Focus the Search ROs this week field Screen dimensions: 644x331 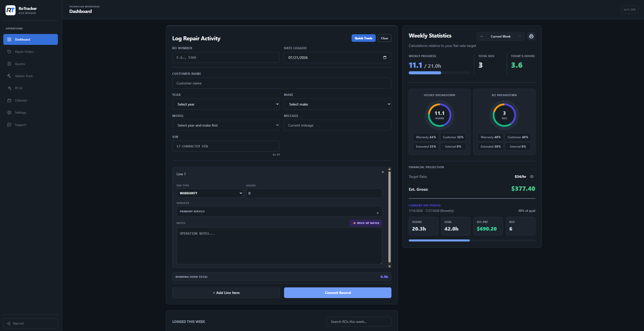[359, 322]
